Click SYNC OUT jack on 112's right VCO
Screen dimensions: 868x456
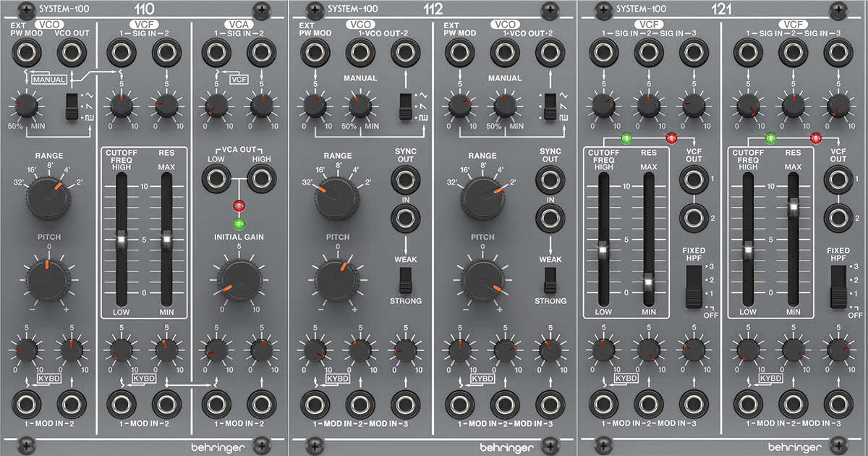pos(550,179)
